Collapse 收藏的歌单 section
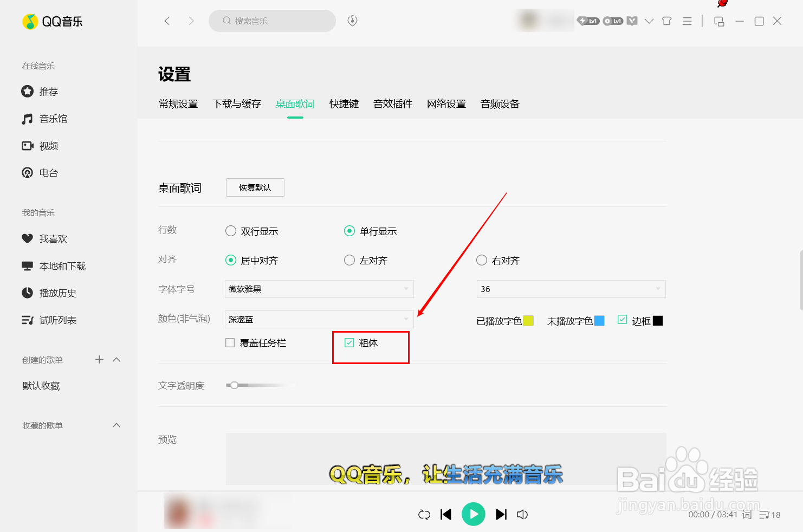 point(116,425)
